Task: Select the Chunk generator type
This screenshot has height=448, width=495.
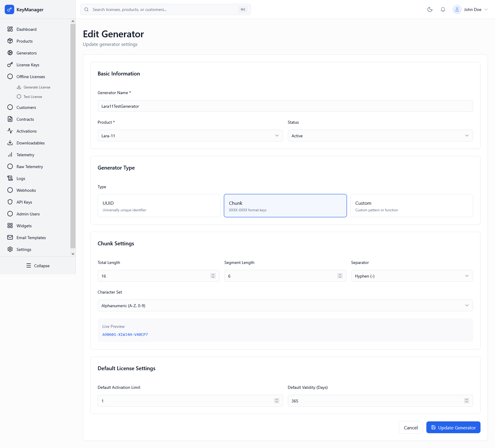Action: coord(285,206)
